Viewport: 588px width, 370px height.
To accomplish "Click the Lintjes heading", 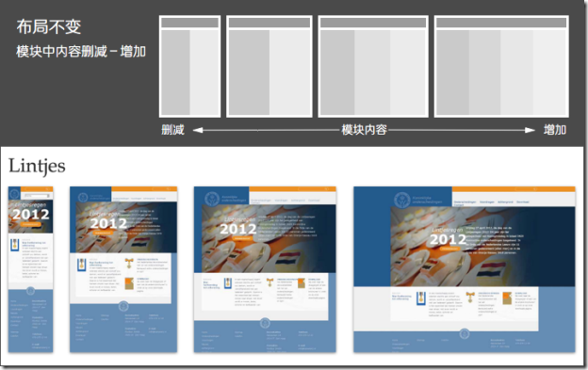I will click(37, 167).
